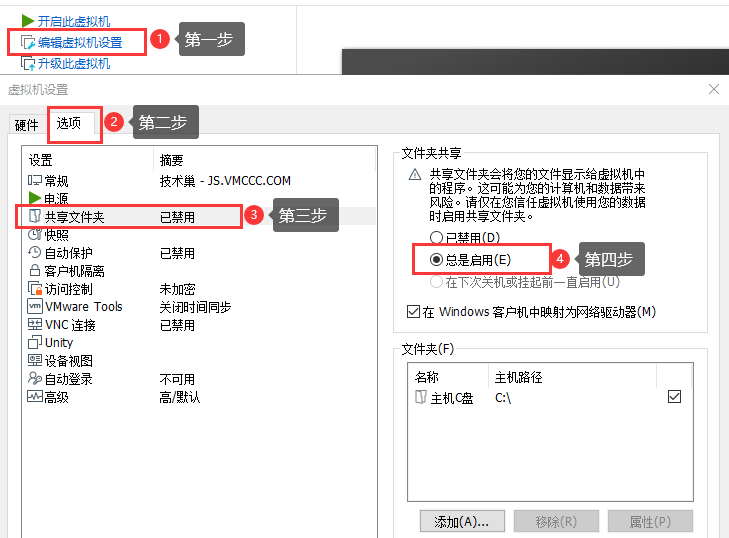This screenshot has width=729, height=538.
Task: Click the 高/默认 summary value
Action: click(179, 397)
